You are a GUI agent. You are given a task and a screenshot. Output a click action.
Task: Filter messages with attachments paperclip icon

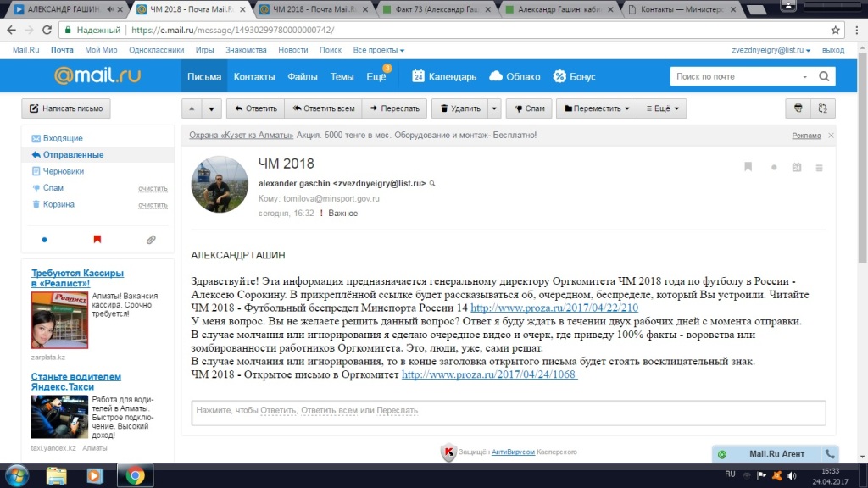(151, 240)
